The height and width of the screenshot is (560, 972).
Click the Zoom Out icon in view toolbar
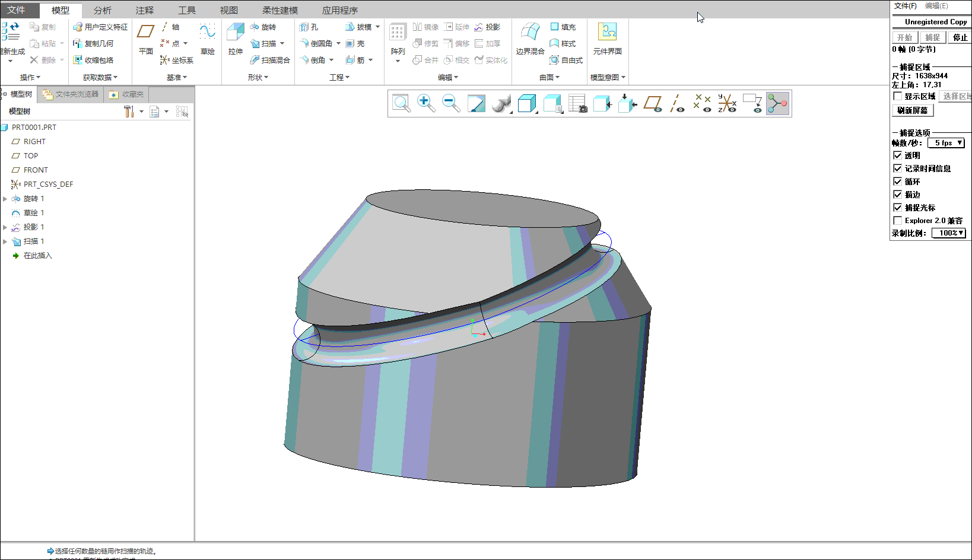[451, 103]
